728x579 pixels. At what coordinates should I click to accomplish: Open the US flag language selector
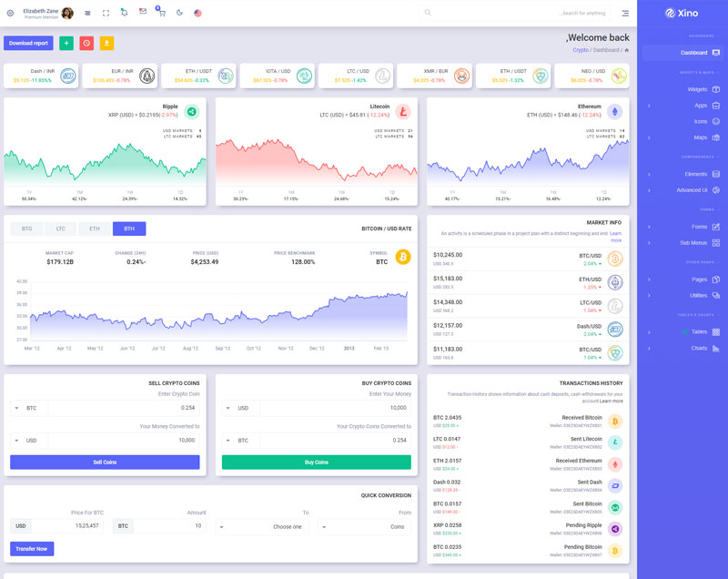pyautogui.click(x=197, y=13)
